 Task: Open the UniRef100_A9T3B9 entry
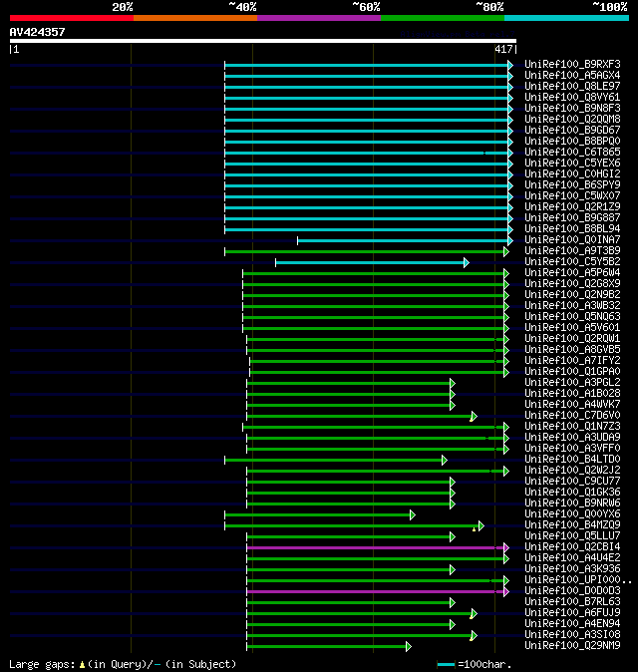click(x=572, y=250)
